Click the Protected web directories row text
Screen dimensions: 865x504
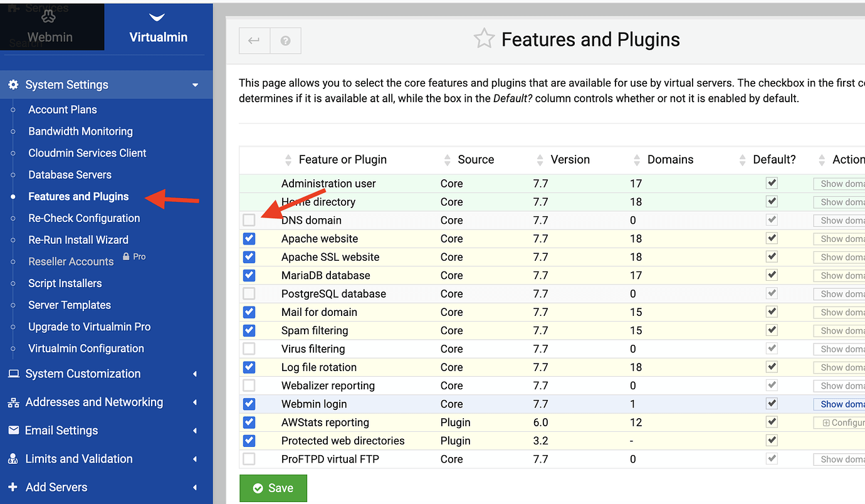[343, 441]
